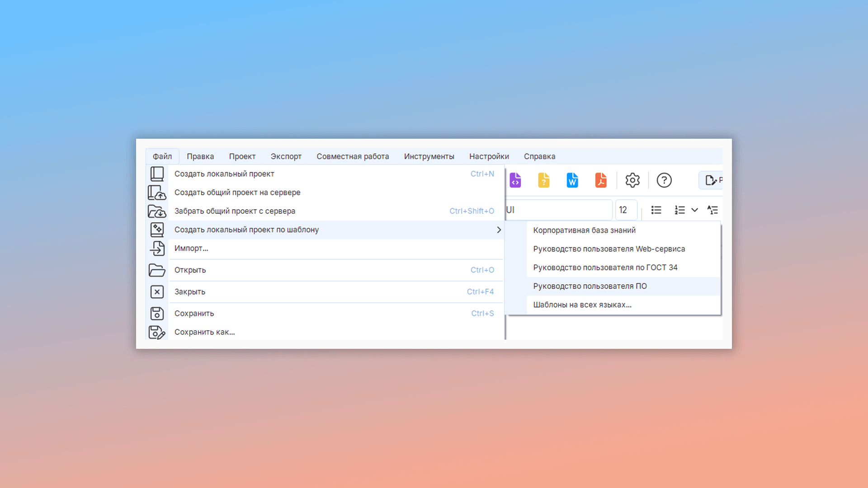Select Корпоративная база знаний template
The height and width of the screenshot is (488, 868).
(584, 230)
